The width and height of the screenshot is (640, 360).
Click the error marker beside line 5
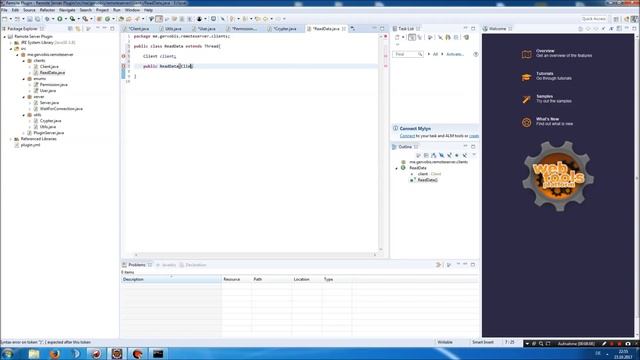tap(124, 56)
